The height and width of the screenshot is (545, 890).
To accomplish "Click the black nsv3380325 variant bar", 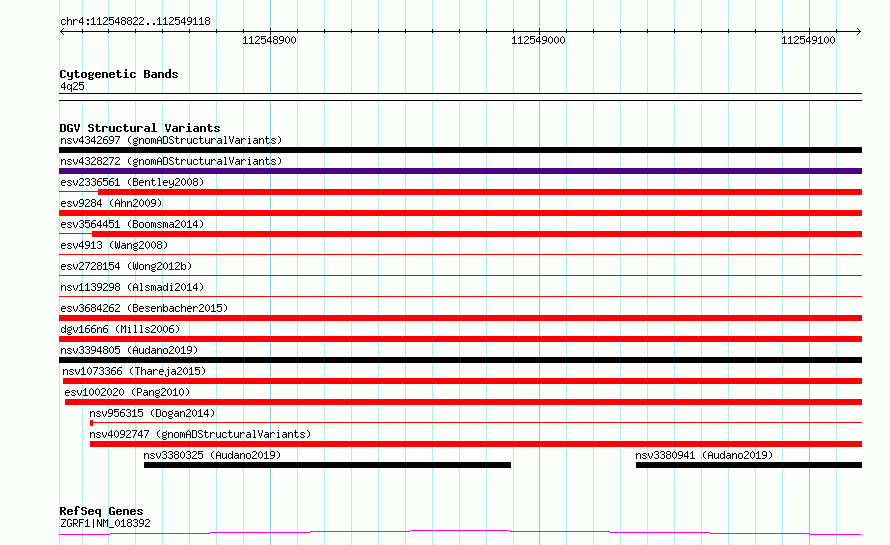I will 328,465.
